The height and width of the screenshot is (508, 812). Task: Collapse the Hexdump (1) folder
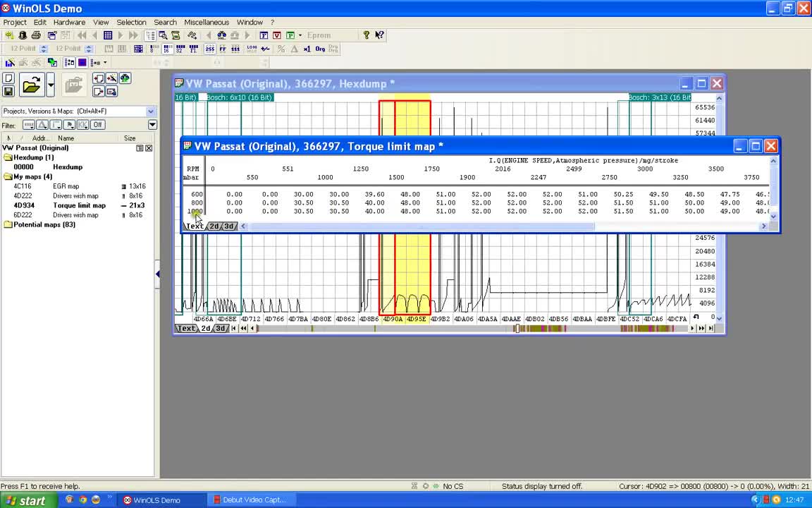8,157
